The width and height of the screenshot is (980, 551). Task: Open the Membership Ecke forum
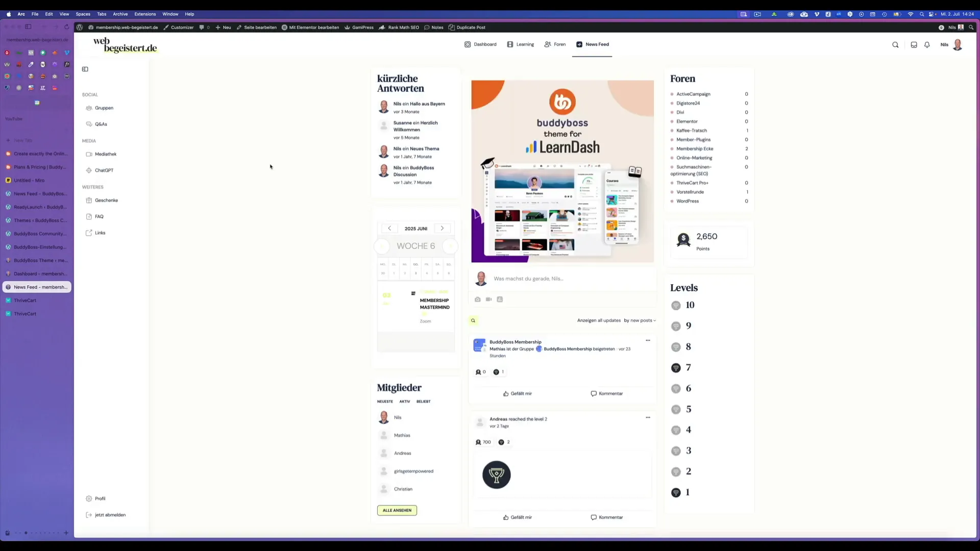pyautogui.click(x=695, y=149)
